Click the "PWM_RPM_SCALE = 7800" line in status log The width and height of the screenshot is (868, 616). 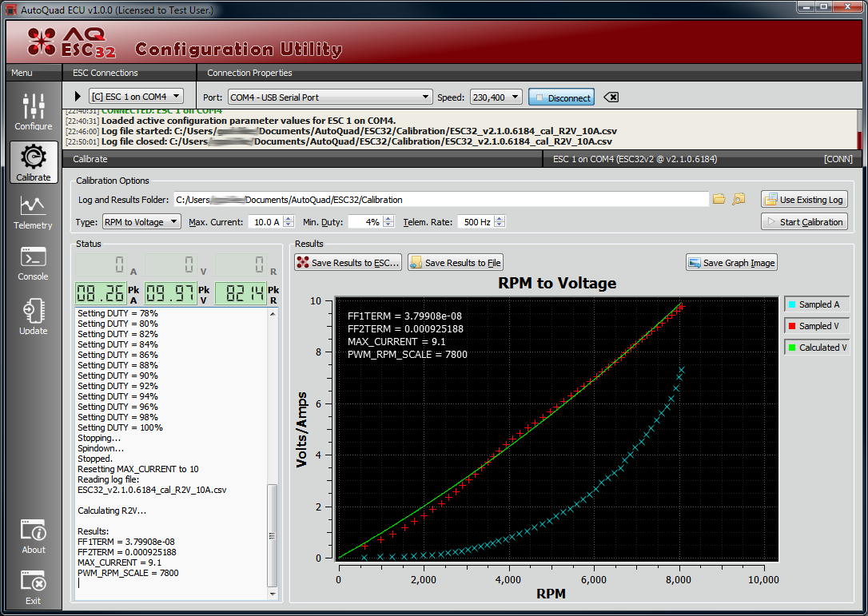click(x=128, y=573)
